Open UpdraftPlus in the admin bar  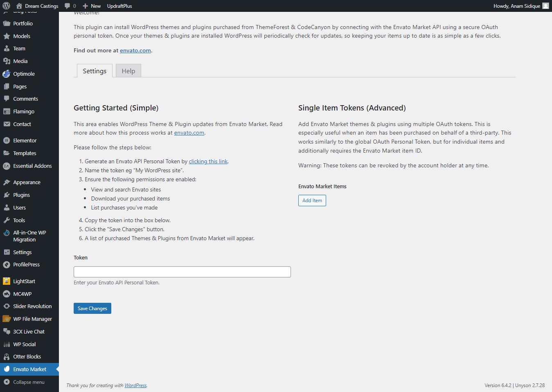[x=119, y=6]
